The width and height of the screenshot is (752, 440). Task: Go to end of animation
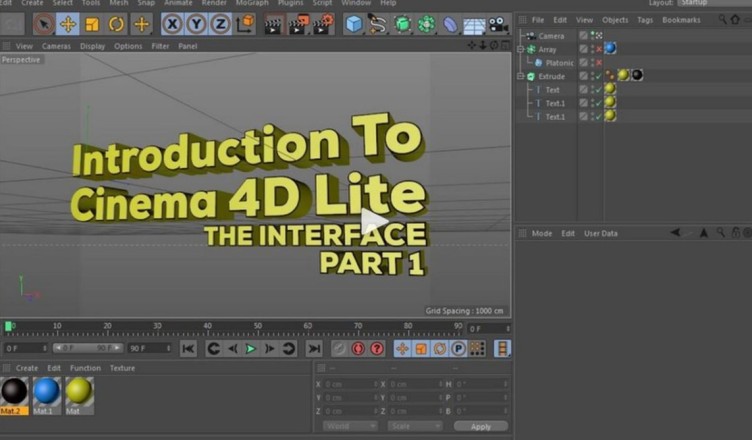[314, 349]
